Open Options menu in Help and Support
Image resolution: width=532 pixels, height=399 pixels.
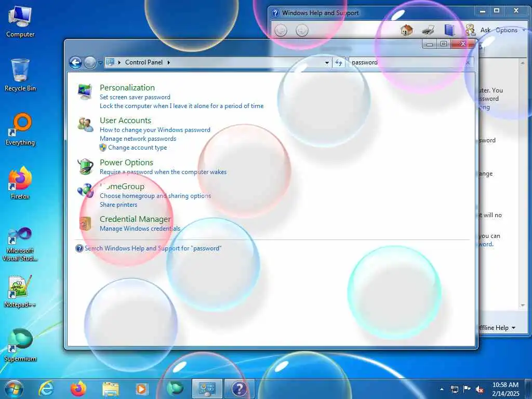click(x=510, y=30)
